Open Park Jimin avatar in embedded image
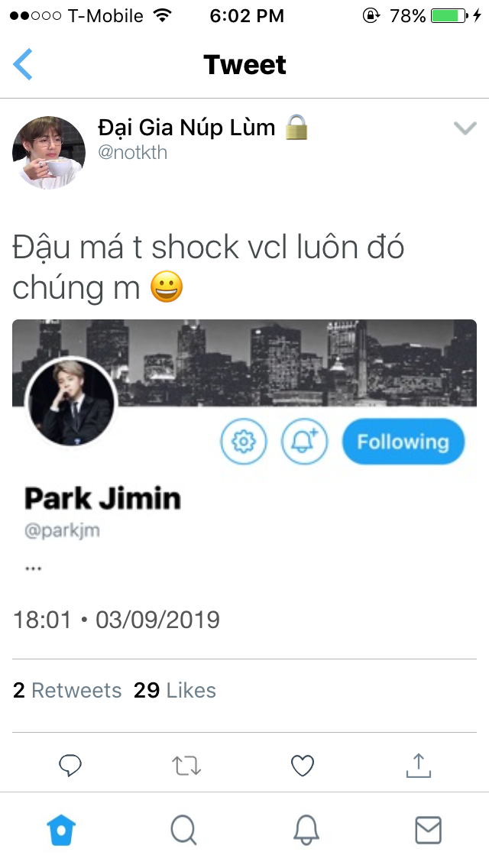This screenshot has height=868, width=489. [71, 403]
